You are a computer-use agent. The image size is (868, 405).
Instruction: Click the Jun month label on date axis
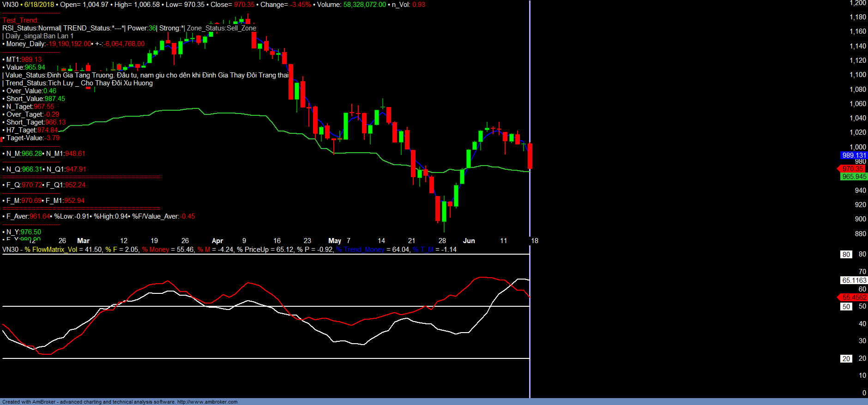tap(469, 241)
